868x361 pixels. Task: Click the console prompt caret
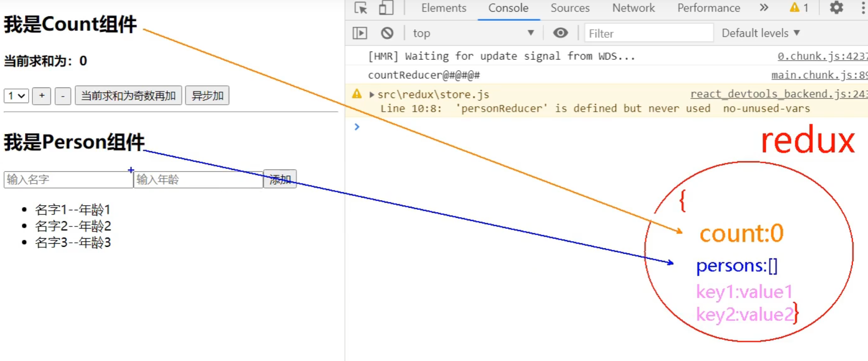coord(357,127)
